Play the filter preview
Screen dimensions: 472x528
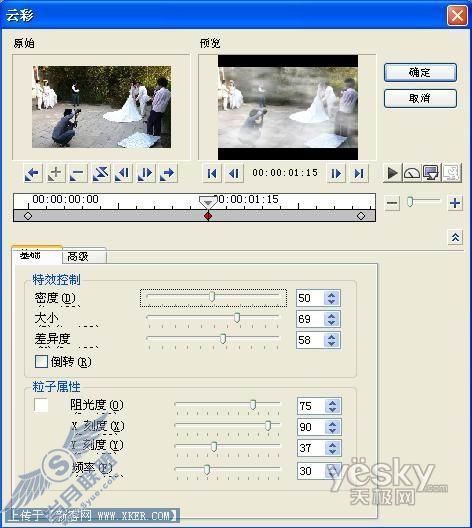point(392,173)
